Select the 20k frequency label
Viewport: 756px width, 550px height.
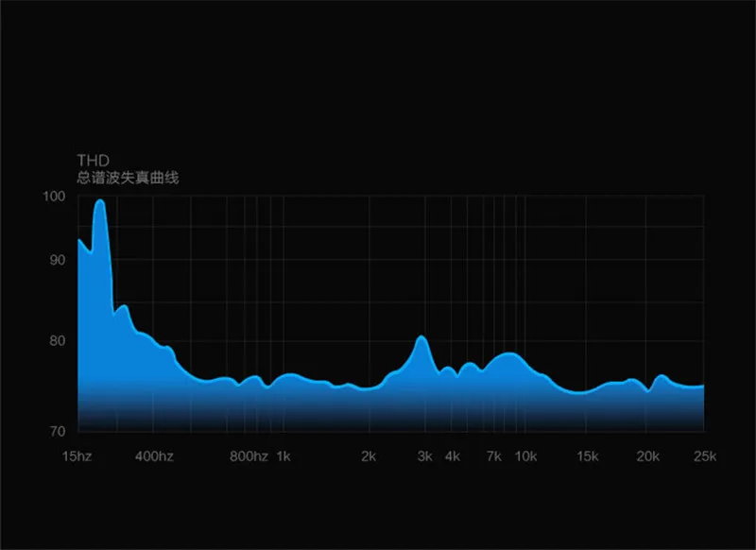tap(647, 456)
